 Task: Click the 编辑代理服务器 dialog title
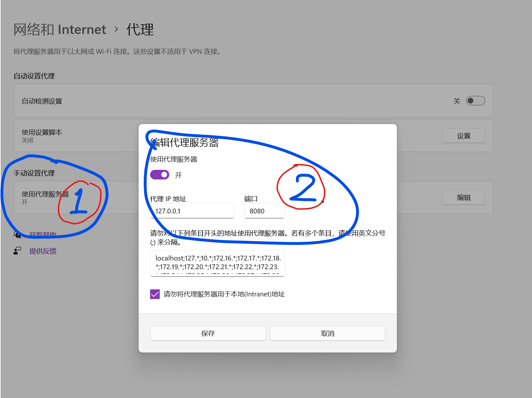(x=184, y=143)
